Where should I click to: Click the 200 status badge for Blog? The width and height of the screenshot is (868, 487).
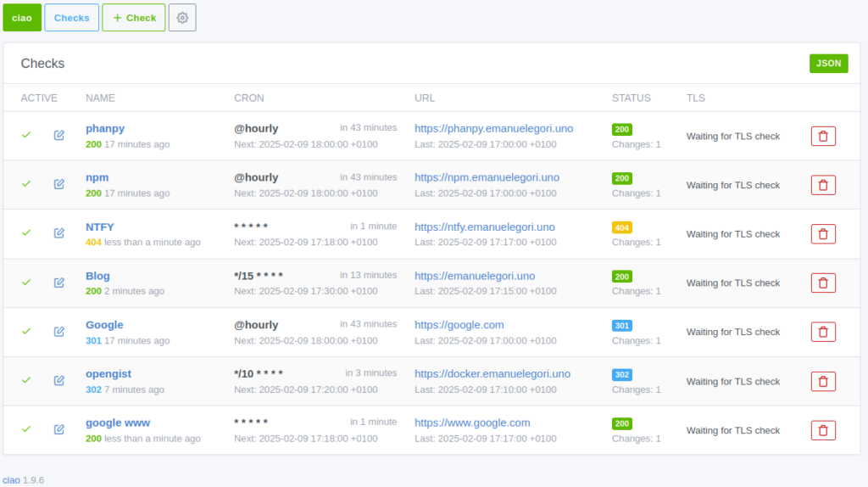[x=621, y=277]
